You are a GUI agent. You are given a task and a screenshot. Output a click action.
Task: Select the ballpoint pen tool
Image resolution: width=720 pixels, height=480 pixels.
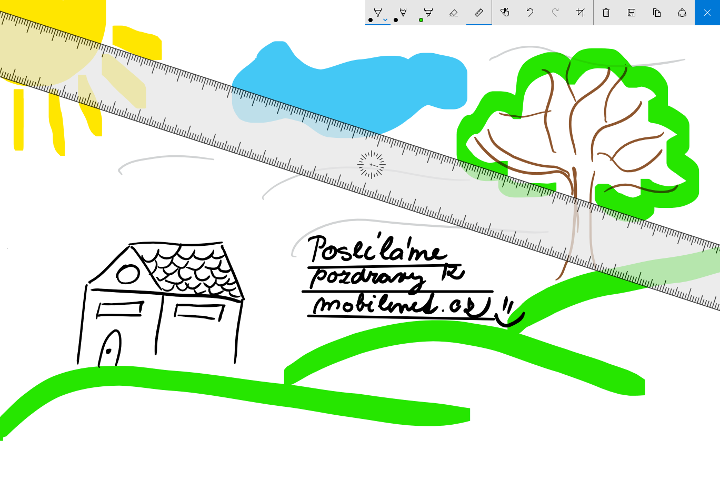[377, 11]
